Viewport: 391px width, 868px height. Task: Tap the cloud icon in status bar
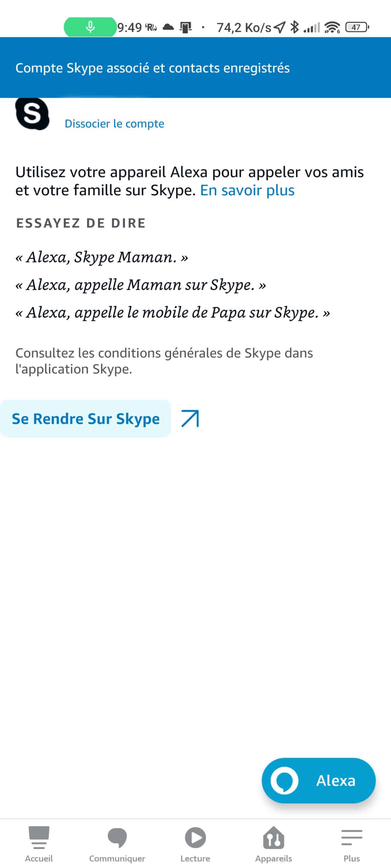coord(168,27)
